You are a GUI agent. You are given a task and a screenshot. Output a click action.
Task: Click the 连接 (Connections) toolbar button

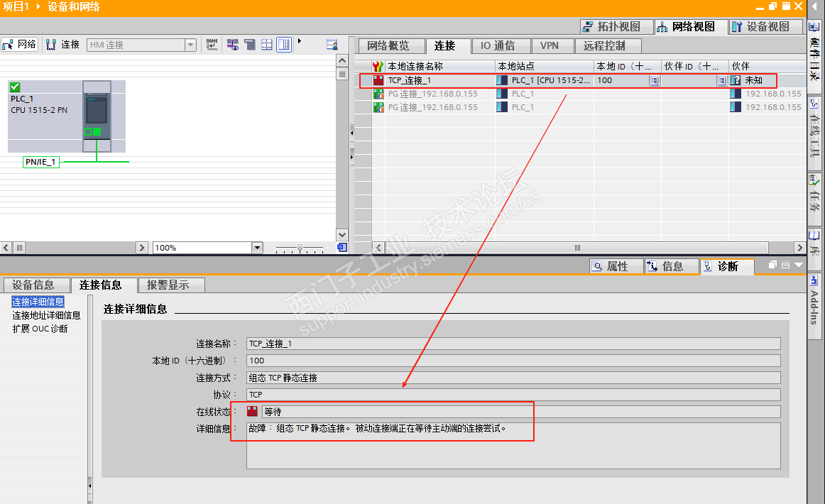click(x=63, y=45)
